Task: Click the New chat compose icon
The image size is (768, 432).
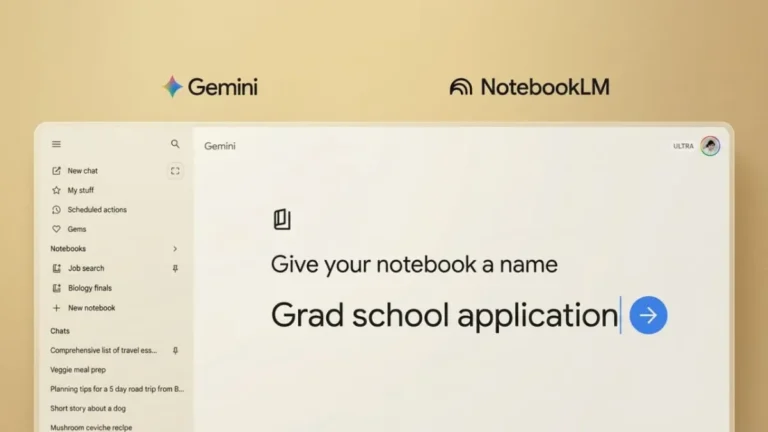Action: coord(56,170)
